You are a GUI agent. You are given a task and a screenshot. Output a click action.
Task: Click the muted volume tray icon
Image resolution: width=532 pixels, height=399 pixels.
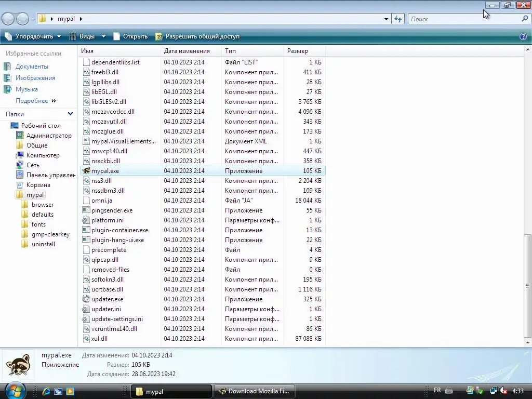tap(504, 391)
